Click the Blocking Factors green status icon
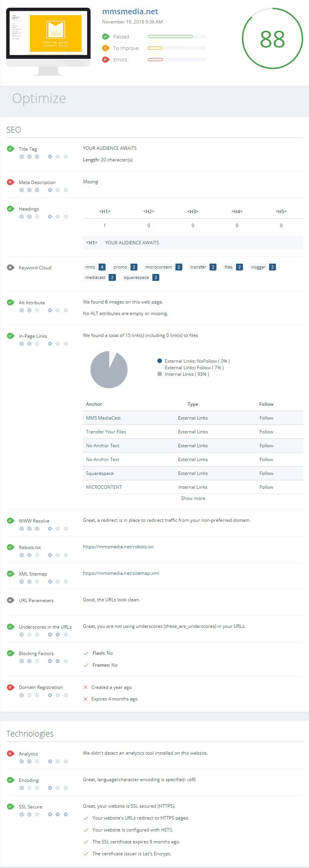The height and width of the screenshot is (868, 309). [11, 653]
